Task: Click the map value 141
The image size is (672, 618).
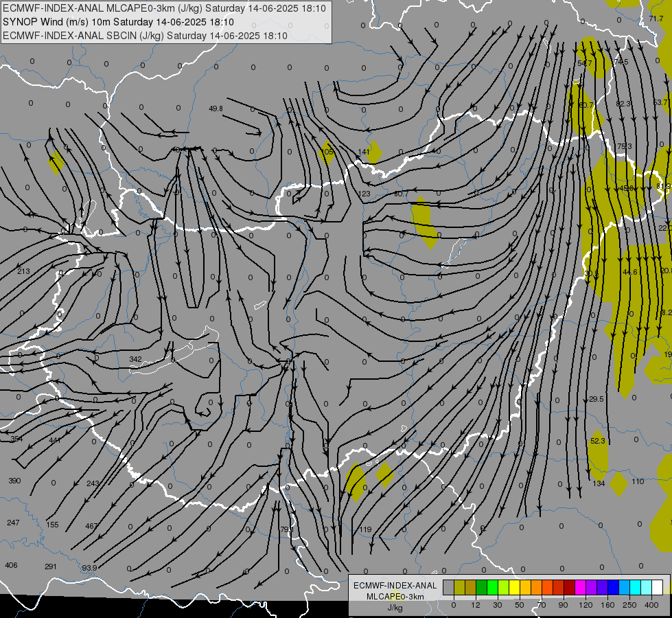Action: click(x=363, y=152)
